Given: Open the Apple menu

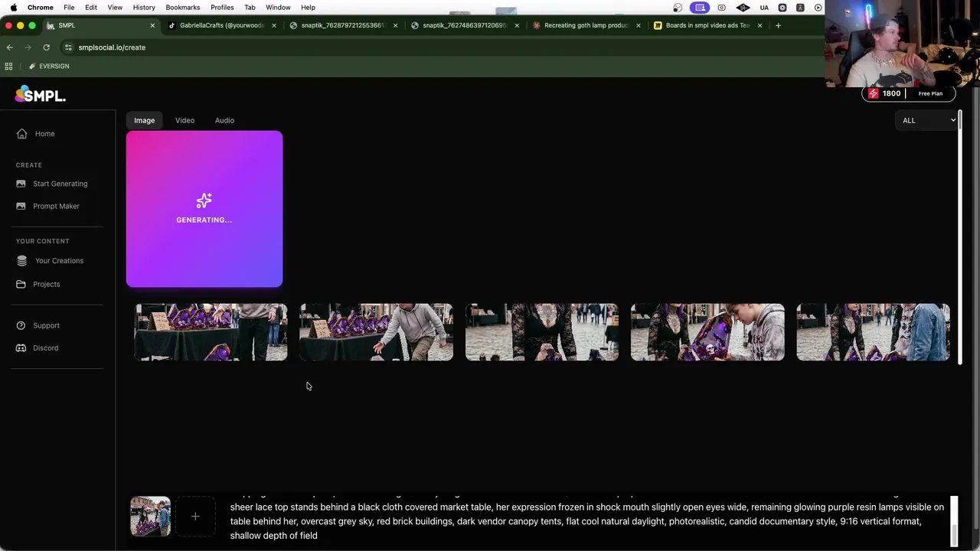Looking at the screenshot, I should point(13,8).
